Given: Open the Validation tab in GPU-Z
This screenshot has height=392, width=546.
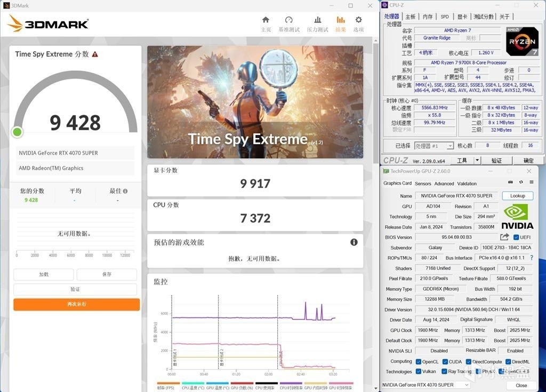Looking at the screenshot, I should pos(467,183).
